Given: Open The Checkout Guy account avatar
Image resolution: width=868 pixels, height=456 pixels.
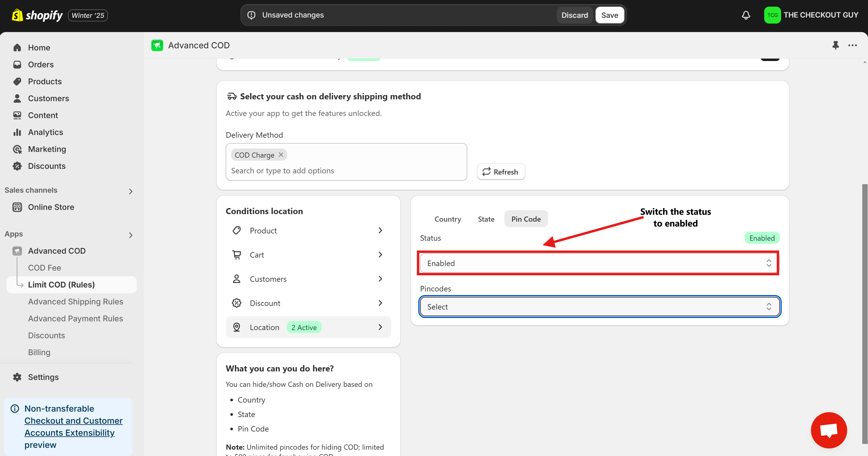Looking at the screenshot, I should [772, 15].
